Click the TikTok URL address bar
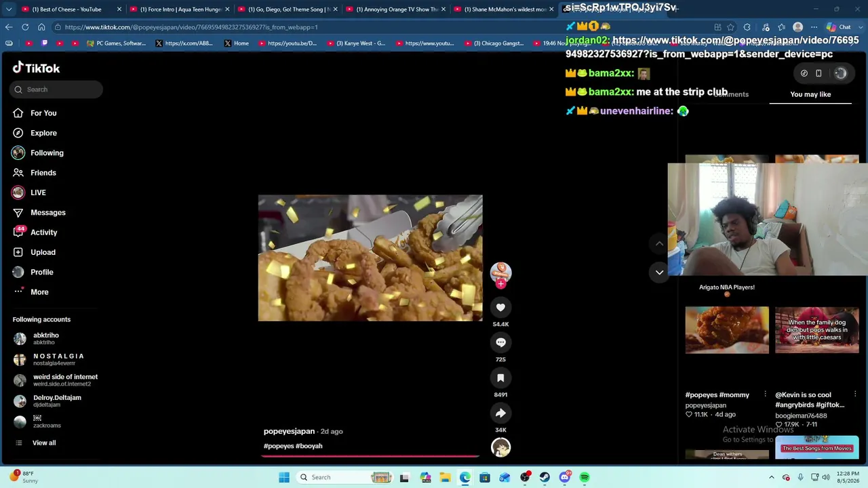 pyautogui.click(x=380, y=27)
